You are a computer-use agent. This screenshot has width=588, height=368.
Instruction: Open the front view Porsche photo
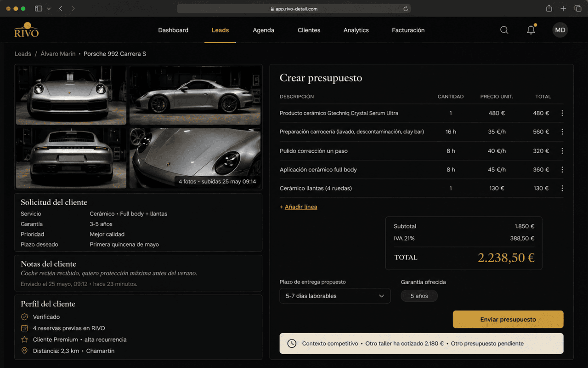(x=71, y=95)
